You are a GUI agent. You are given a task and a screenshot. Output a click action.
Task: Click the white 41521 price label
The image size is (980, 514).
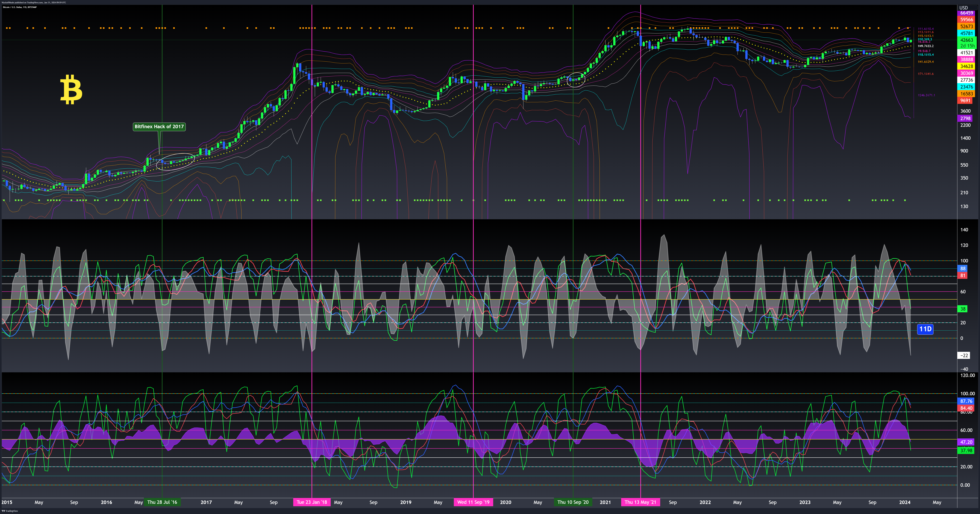click(966, 53)
